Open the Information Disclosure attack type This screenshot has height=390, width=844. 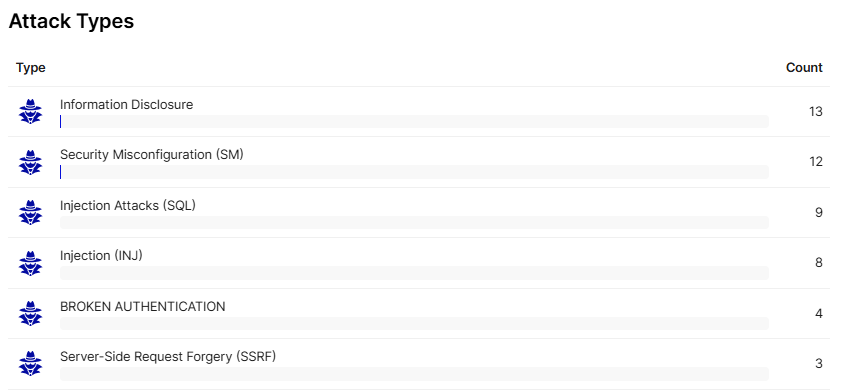[126, 104]
